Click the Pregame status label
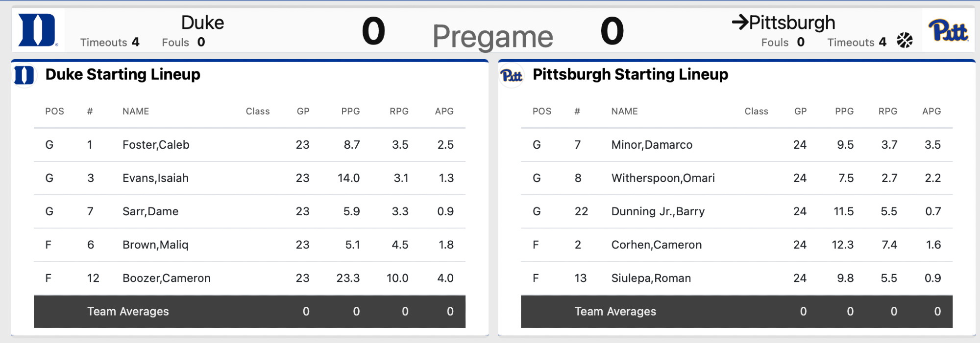The width and height of the screenshot is (980, 343). coord(492,37)
